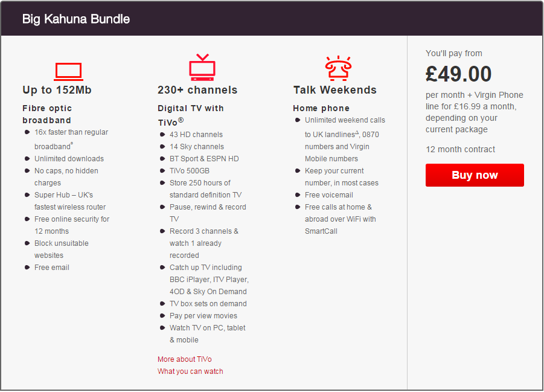Click the Free email bullet item

tap(52, 268)
